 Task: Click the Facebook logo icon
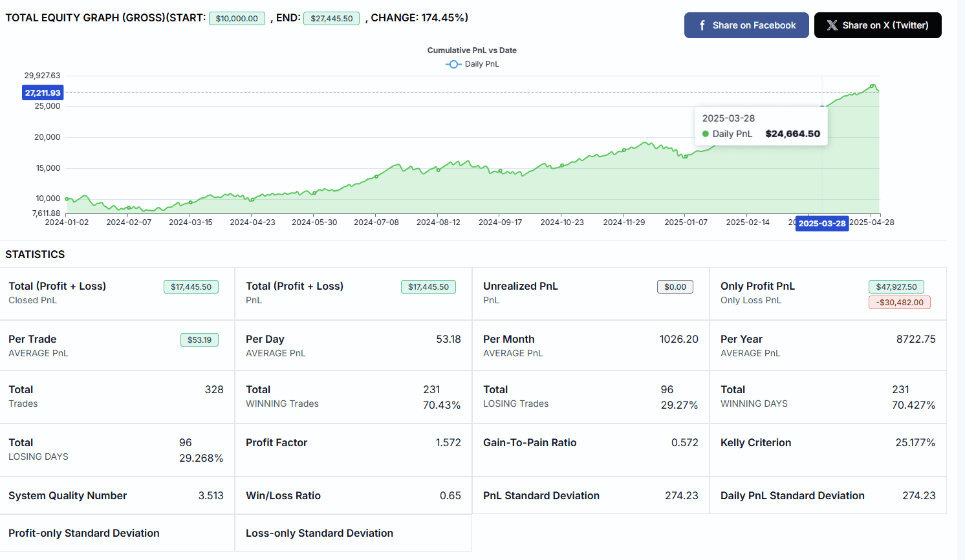(702, 25)
